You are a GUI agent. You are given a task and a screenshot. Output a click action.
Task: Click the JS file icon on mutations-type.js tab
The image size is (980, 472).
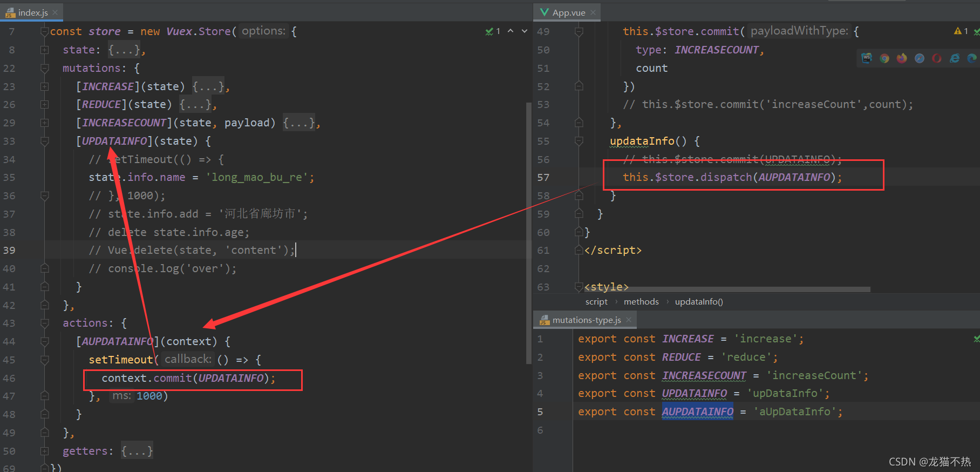[x=545, y=320]
